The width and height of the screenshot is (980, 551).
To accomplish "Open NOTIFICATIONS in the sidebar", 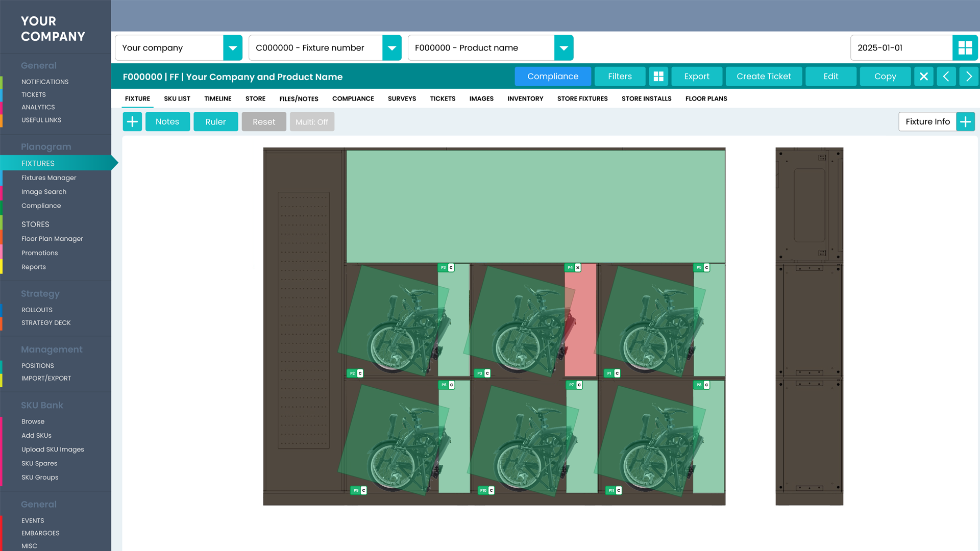I will coord(45,82).
